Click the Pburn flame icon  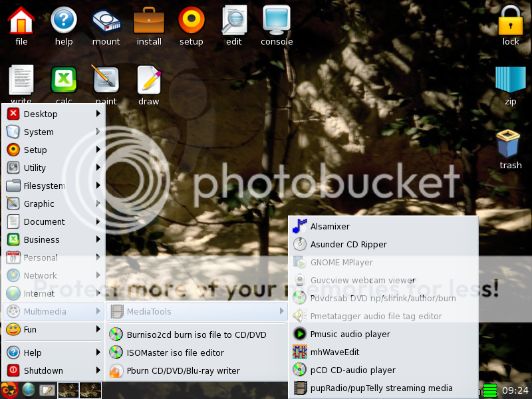tap(116, 370)
